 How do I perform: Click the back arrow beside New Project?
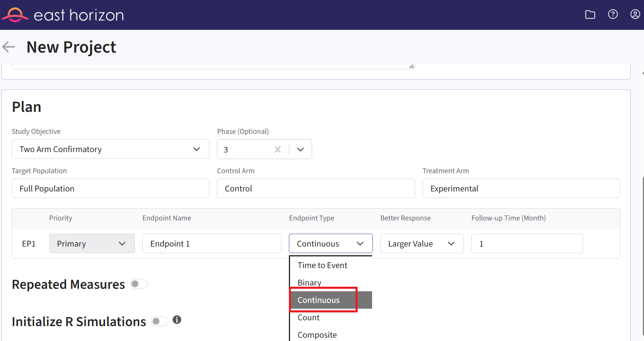click(x=9, y=47)
